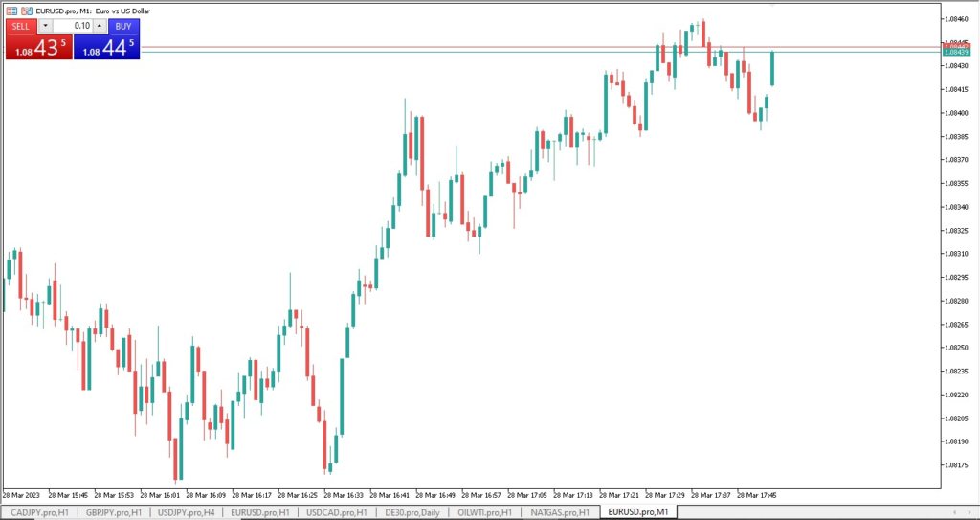Decrease lot volume with down arrow
The height and width of the screenshot is (520, 980).
[45, 26]
